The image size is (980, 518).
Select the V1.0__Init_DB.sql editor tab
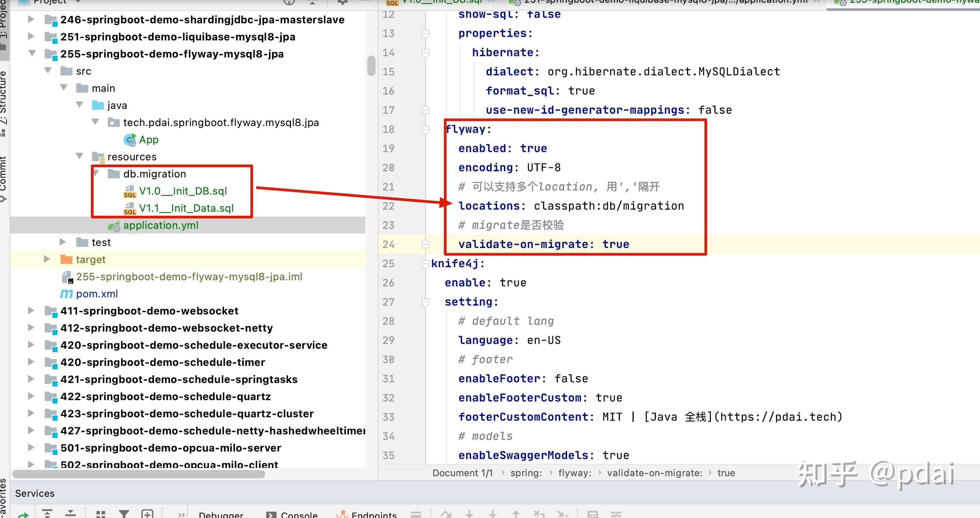coord(441,2)
